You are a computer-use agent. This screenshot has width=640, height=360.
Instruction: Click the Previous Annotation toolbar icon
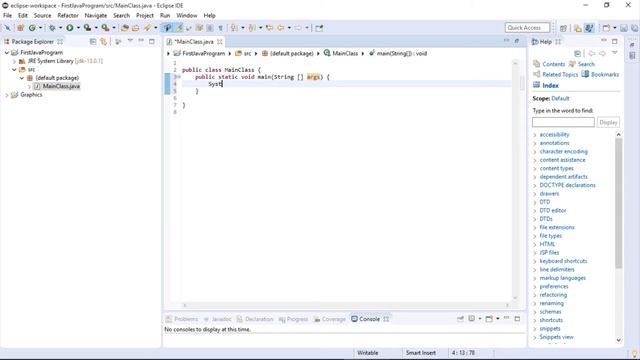pos(252,28)
